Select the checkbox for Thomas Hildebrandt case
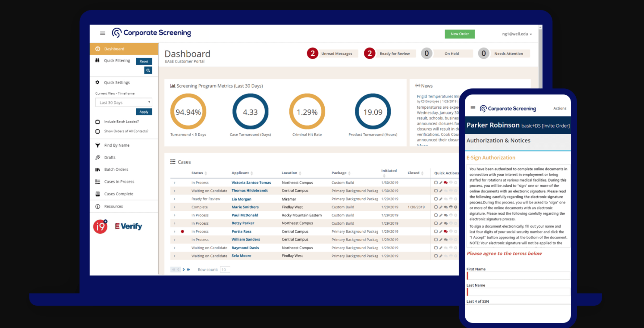This screenshot has height=328, width=644. click(x=436, y=191)
